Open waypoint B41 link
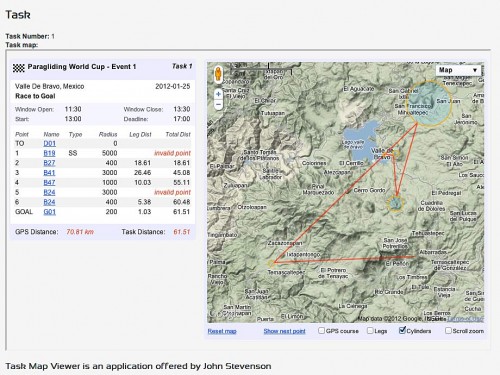Image resolution: width=500 pixels, height=375 pixels. 49,173
